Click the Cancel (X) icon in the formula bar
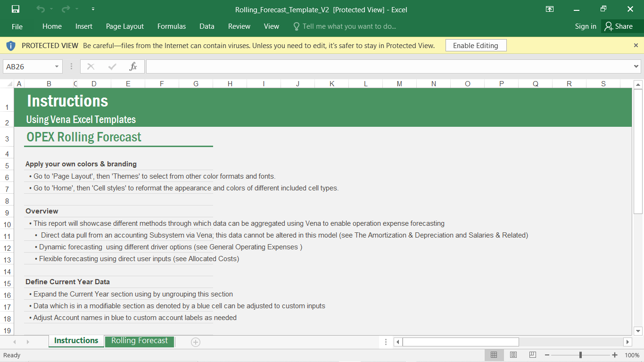Image resolution: width=644 pixels, height=362 pixels. click(x=91, y=66)
